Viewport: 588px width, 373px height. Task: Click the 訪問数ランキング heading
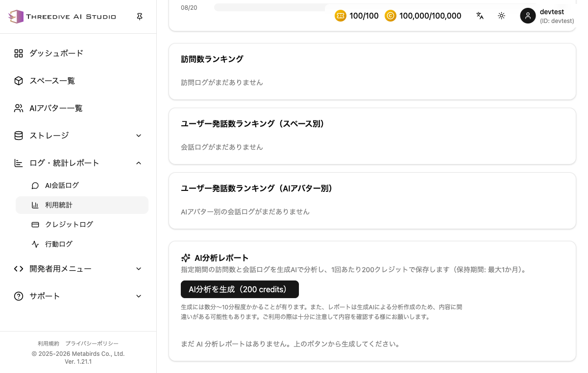tap(212, 59)
